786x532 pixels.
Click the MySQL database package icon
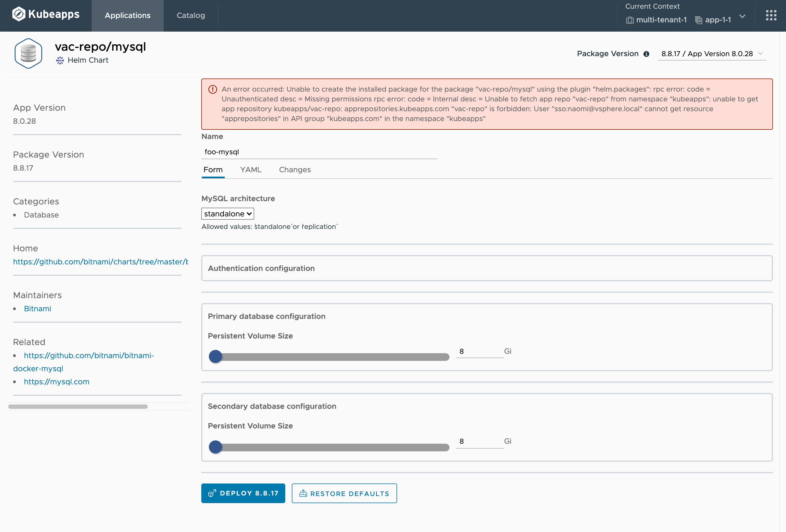28,53
